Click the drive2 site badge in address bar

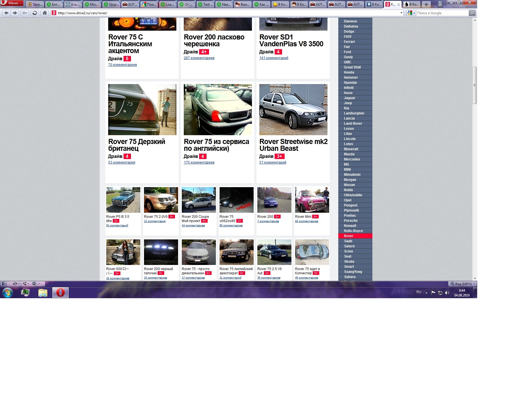(x=54, y=13)
